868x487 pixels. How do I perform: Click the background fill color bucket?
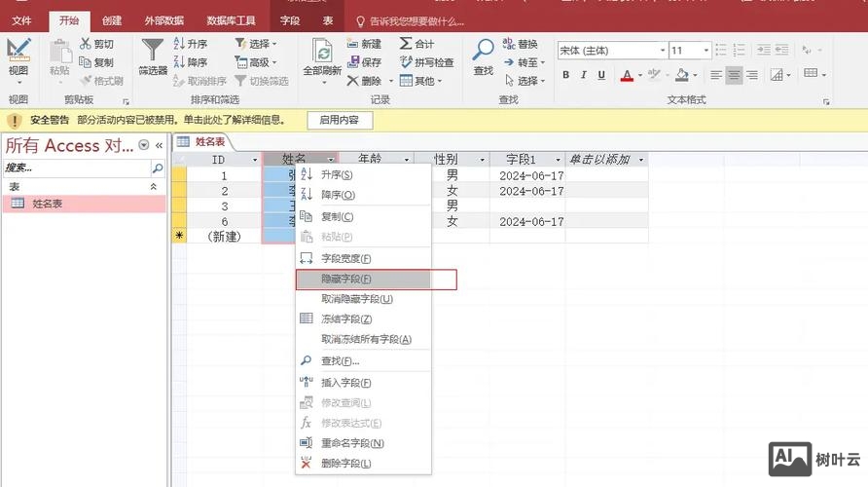tap(682, 75)
